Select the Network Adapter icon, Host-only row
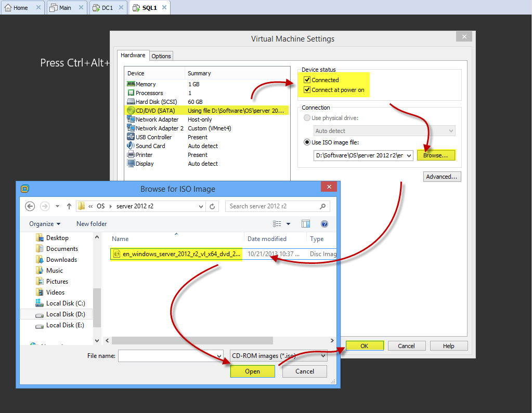 click(131, 119)
